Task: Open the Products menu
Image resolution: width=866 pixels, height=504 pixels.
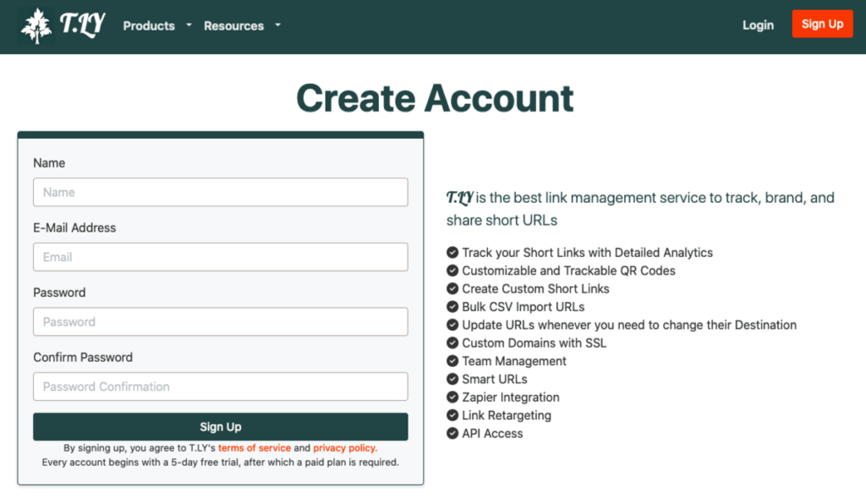Action: (x=149, y=26)
